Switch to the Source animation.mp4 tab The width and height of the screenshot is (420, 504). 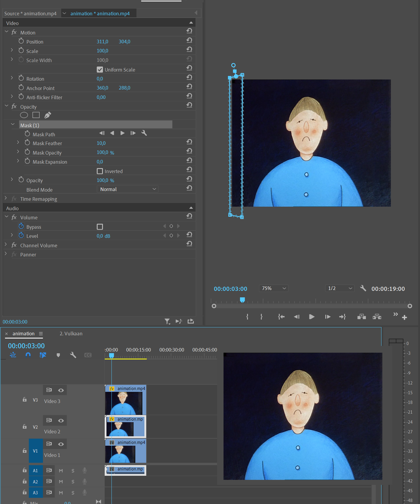(x=30, y=14)
